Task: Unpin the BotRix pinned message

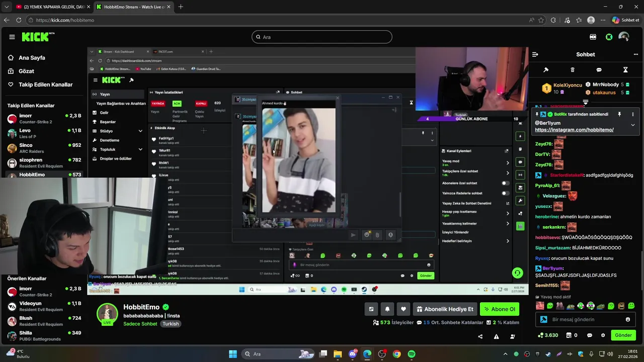Action: coord(619,115)
